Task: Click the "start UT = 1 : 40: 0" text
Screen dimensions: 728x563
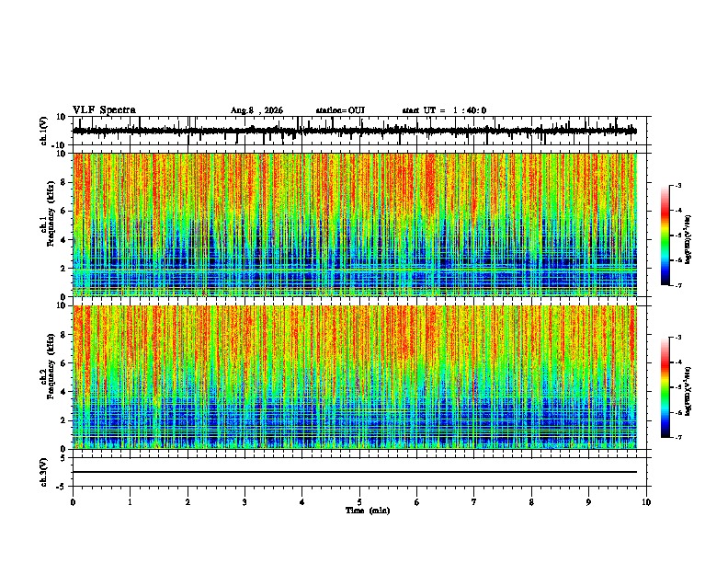Action: coord(444,110)
